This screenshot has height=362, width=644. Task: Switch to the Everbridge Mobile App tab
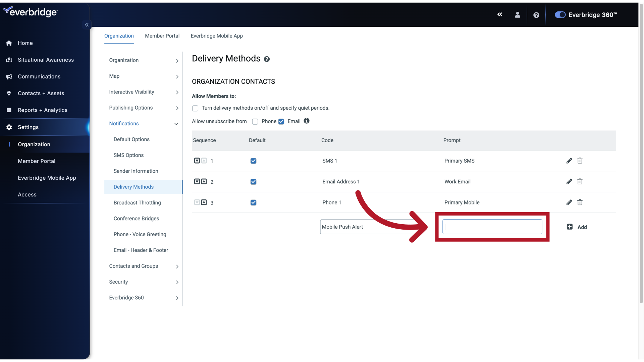(x=217, y=36)
